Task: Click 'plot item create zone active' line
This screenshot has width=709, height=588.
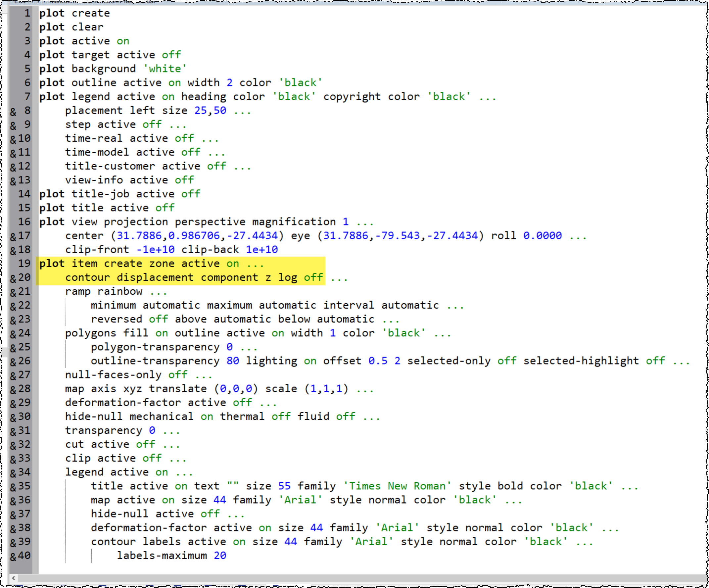Action: [152, 264]
